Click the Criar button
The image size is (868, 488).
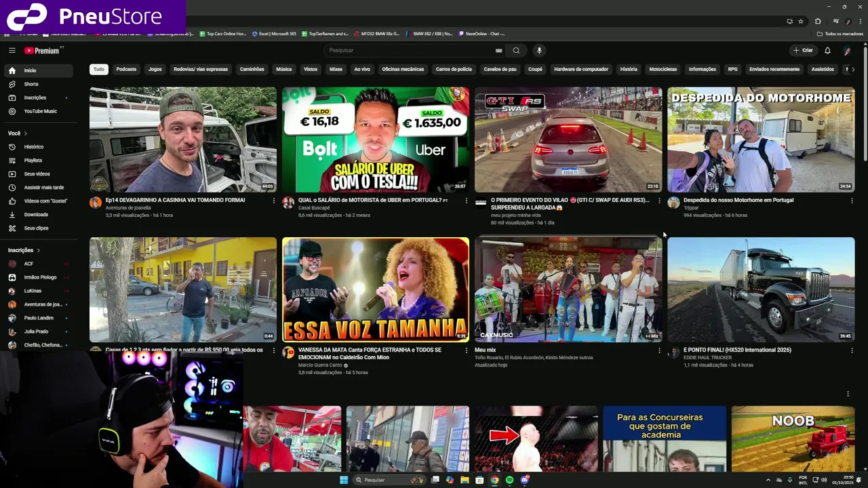point(803,50)
